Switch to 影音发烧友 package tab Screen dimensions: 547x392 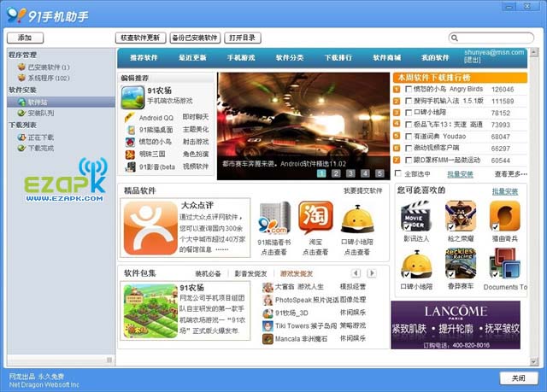tap(250, 274)
